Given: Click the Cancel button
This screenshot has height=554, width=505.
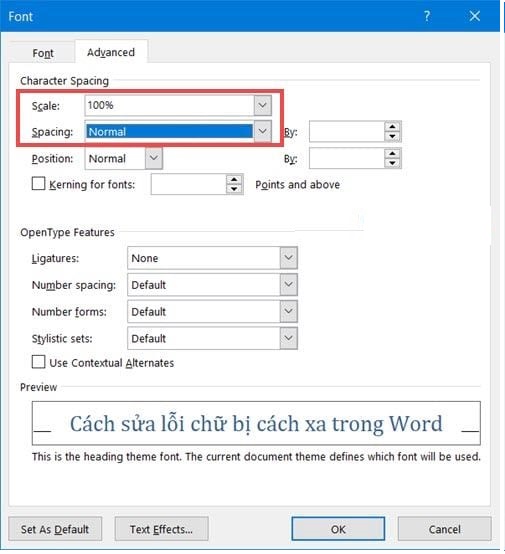Looking at the screenshot, I should coord(445,529).
